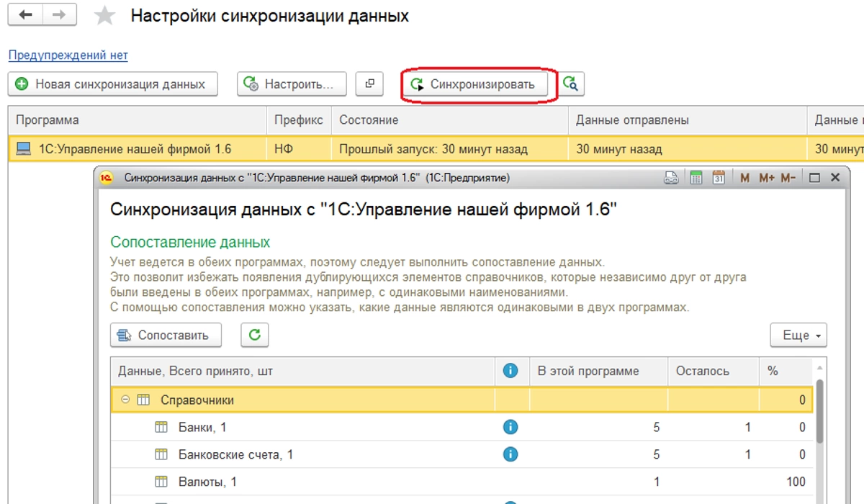Click the 'M' memory button
Image resolution: width=864 pixels, height=504 pixels.
coord(745,177)
